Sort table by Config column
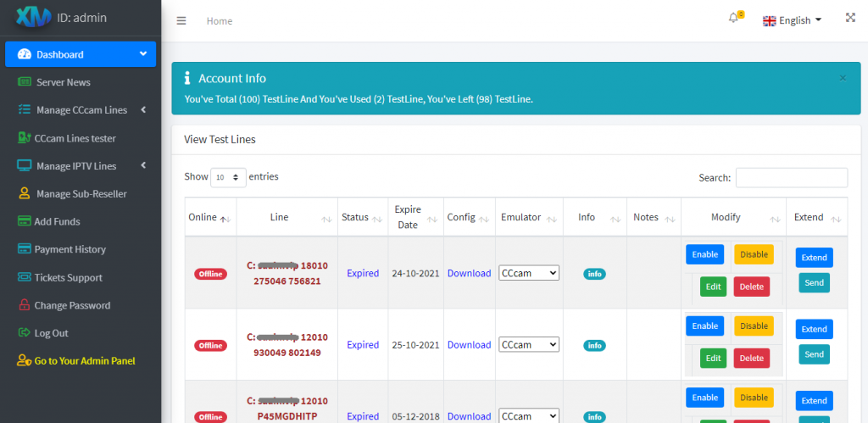The height and width of the screenshot is (423, 868). point(484,220)
